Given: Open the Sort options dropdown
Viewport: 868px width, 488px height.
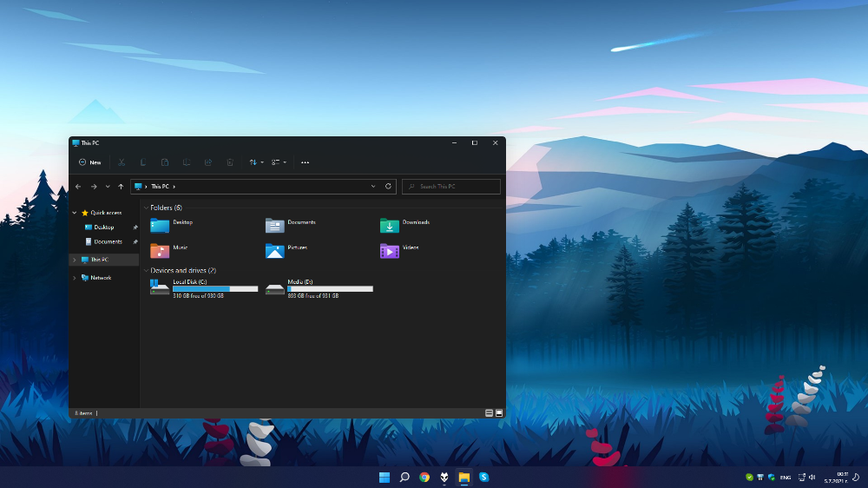Looking at the screenshot, I should click(x=256, y=162).
